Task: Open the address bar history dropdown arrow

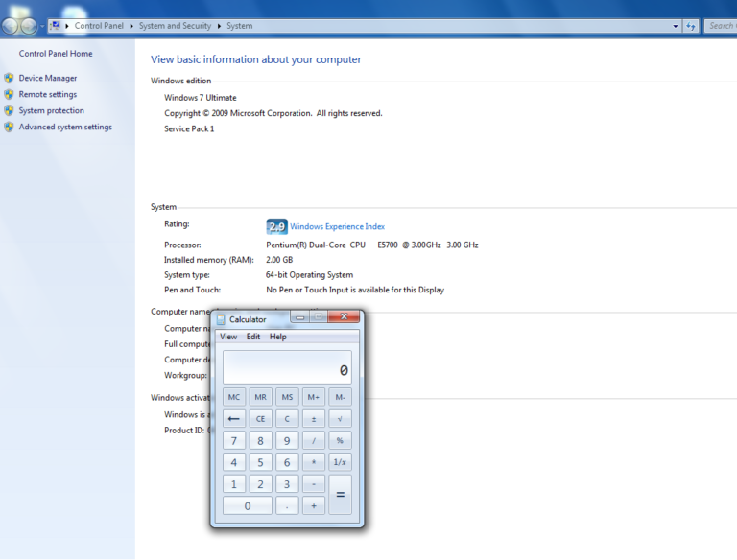Action: [675, 26]
